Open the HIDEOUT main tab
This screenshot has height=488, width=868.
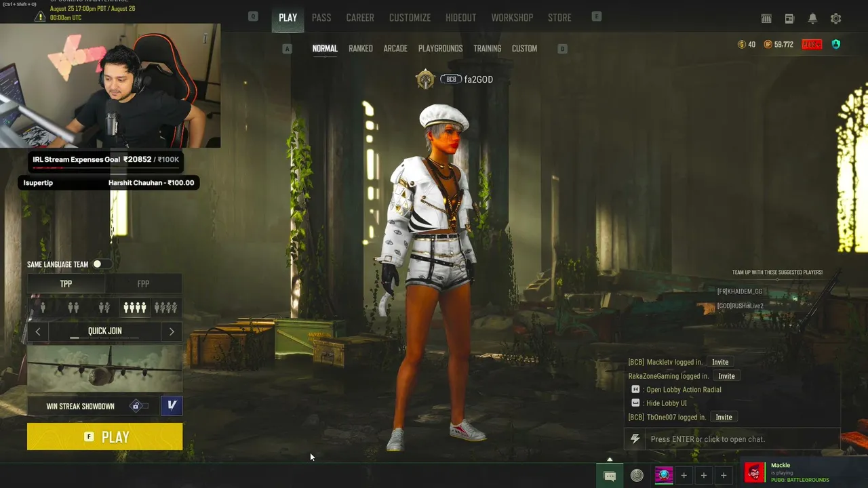pyautogui.click(x=461, y=18)
